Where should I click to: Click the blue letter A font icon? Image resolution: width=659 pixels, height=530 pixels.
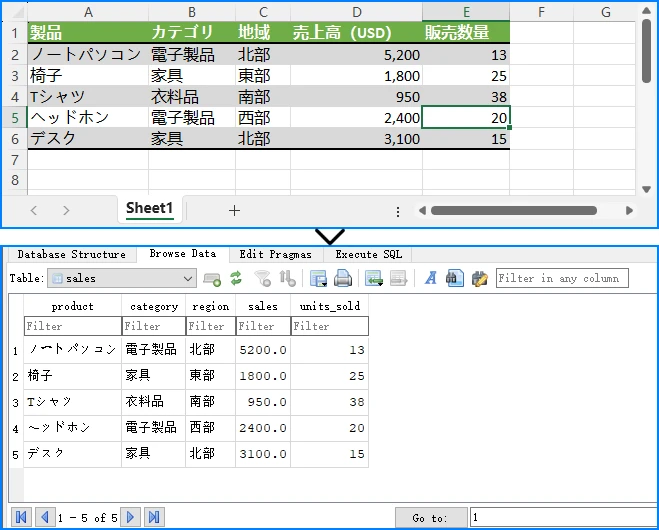[431, 278]
